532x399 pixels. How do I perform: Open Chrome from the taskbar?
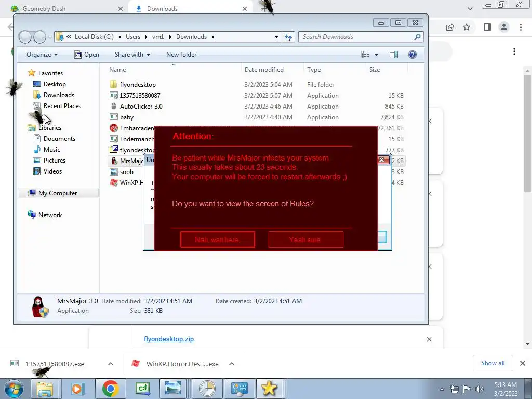click(110, 389)
